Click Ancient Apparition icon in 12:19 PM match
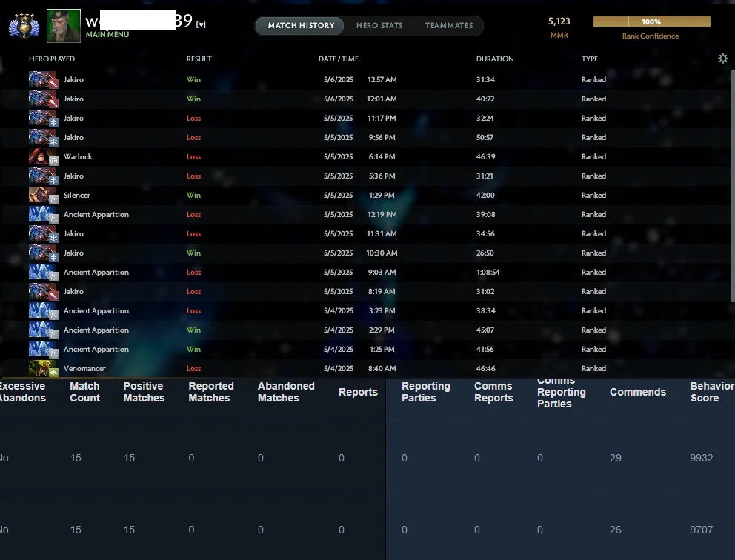 pos(43,213)
